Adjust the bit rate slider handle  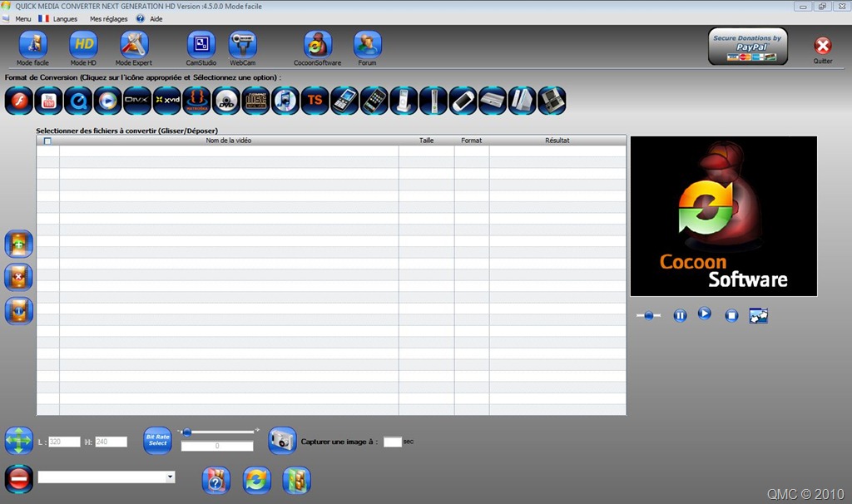[x=187, y=432]
